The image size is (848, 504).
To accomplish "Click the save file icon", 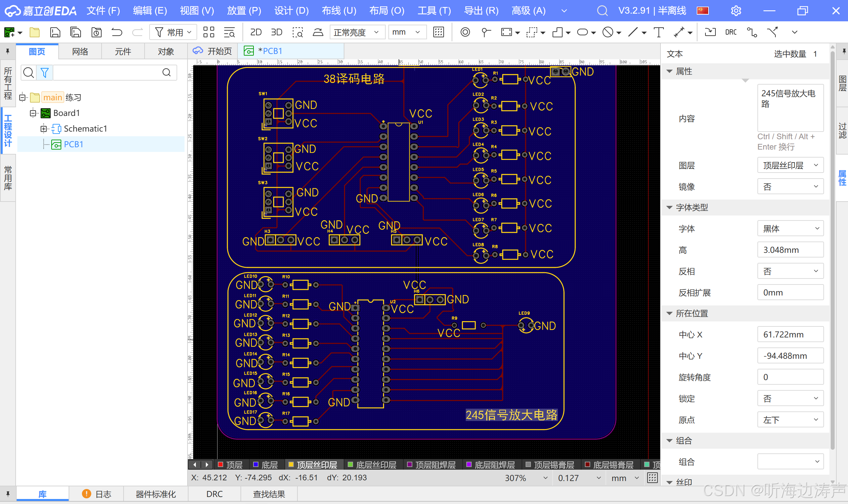I will [x=55, y=32].
